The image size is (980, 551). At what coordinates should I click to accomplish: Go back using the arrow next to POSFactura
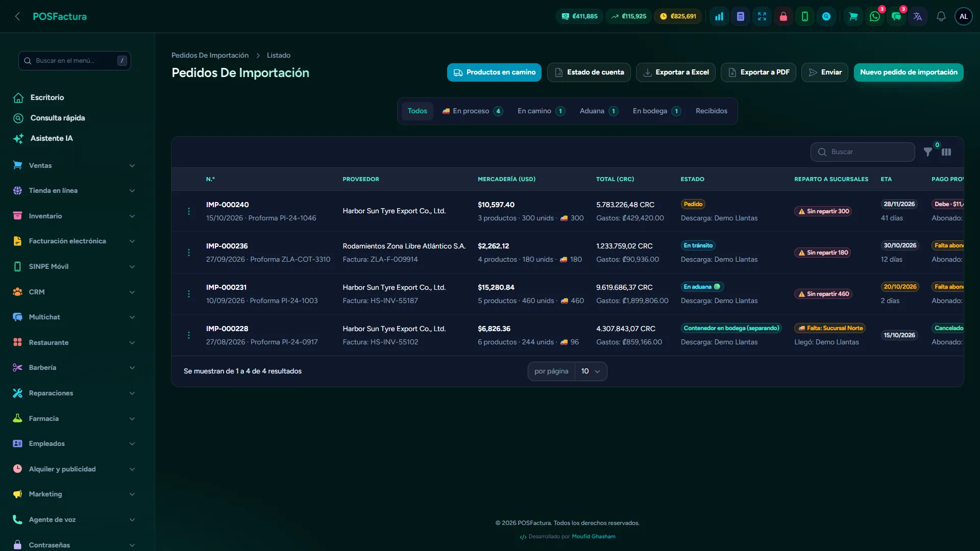[x=18, y=16]
